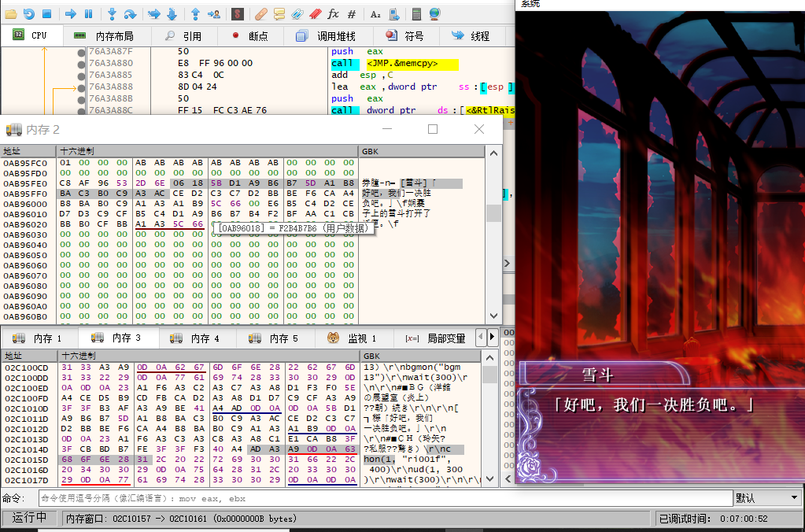
Task: Click the Step Into toolbar icon
Action: coord(112,13)
